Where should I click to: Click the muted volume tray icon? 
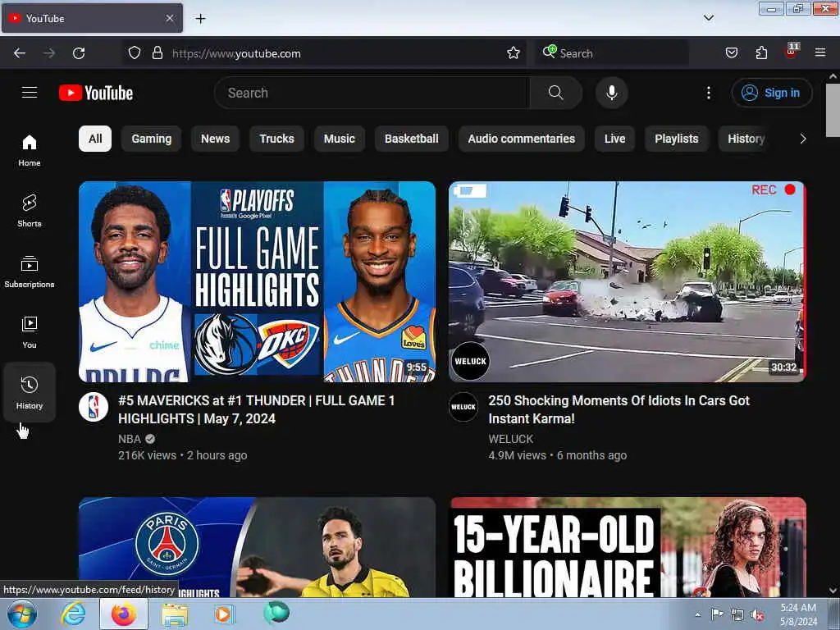tap(757, 615)
